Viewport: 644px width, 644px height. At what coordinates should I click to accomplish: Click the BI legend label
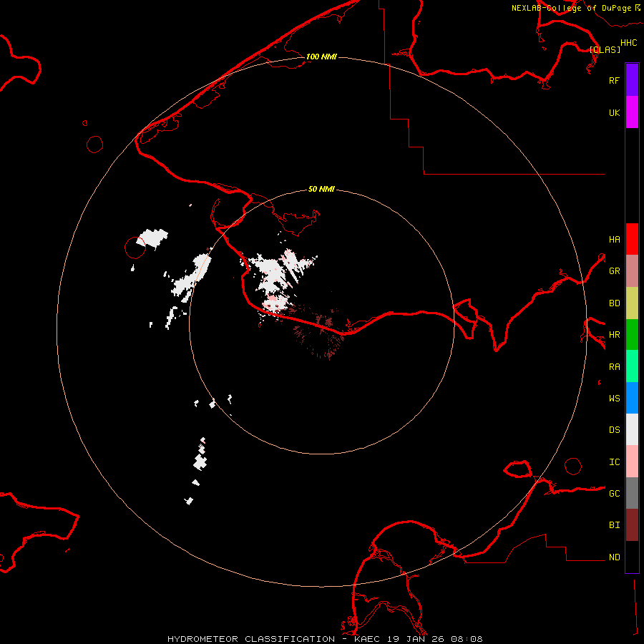tap(614, 525)
